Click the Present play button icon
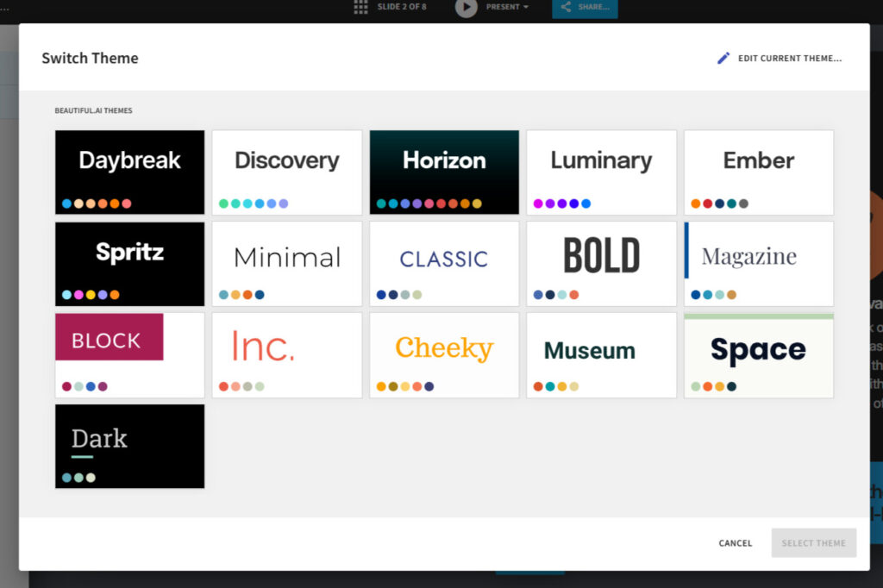Image resolution: width=883 pixels, height=588 pixels. coord(466,7)
